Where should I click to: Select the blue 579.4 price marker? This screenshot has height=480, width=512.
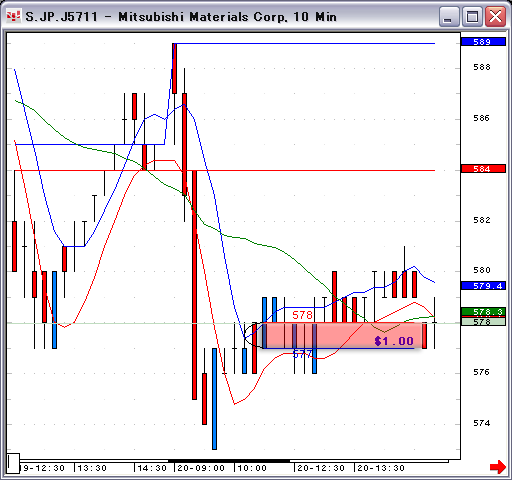click(484, 286)
